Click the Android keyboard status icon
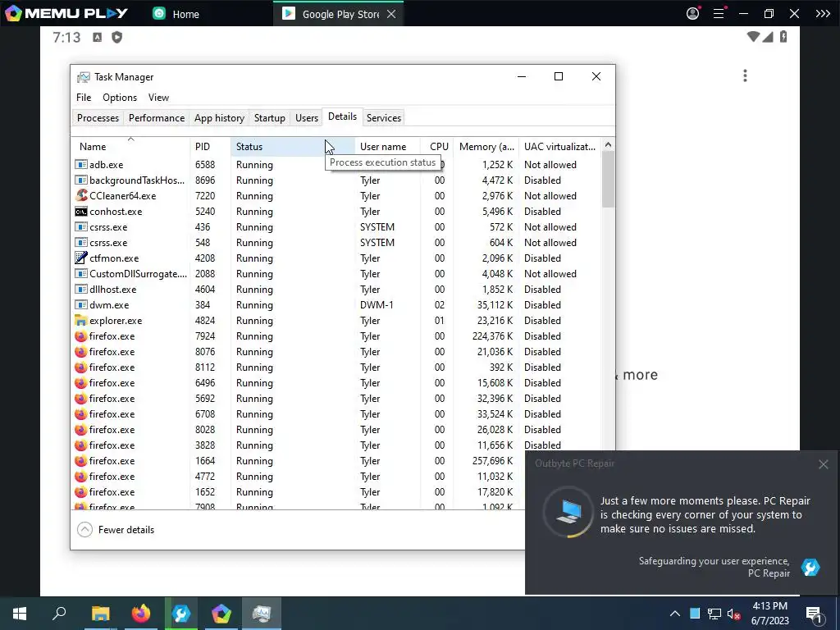The image size is (840, 630). click(x=97, y=37)
